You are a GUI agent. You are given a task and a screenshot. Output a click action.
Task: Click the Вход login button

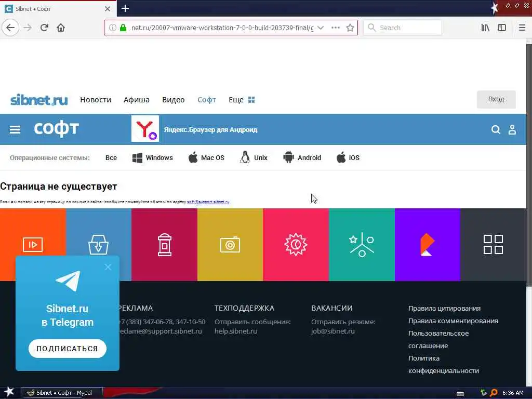(x=496, y=99)
